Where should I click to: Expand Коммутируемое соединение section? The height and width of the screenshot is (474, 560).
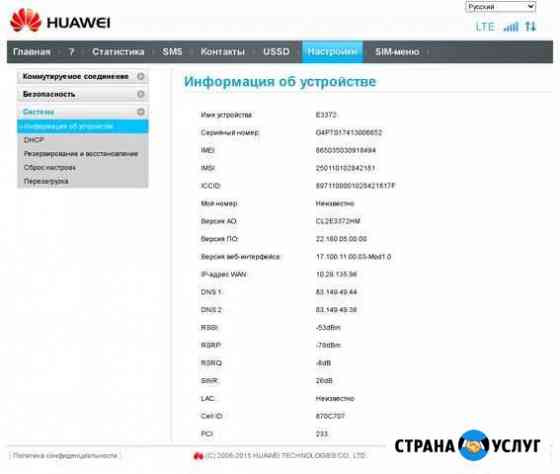pos(82,76)
